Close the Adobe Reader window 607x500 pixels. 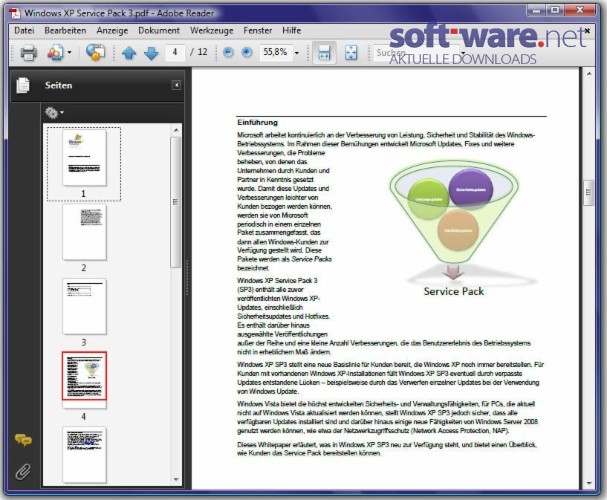(580, 10)
